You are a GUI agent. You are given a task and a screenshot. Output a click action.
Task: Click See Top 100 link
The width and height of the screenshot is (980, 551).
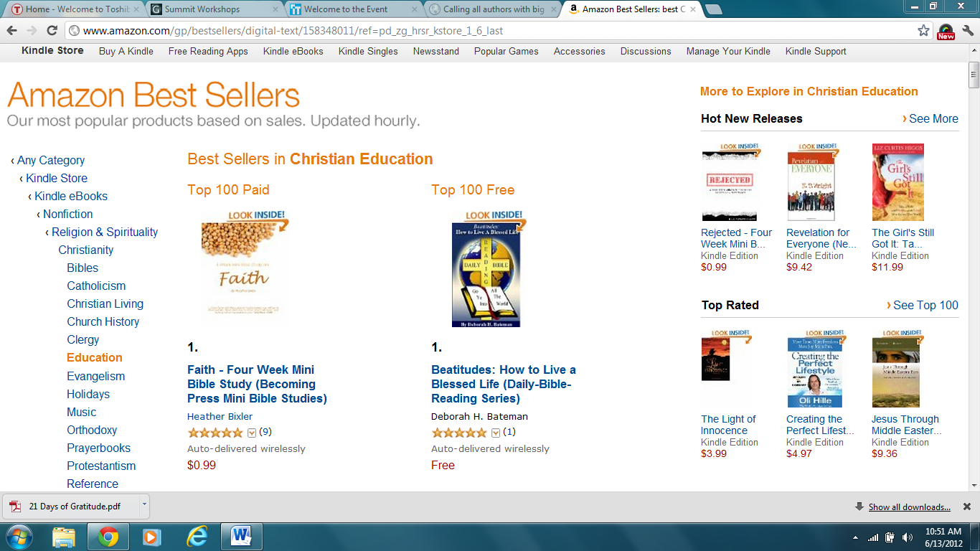[925, 306]
